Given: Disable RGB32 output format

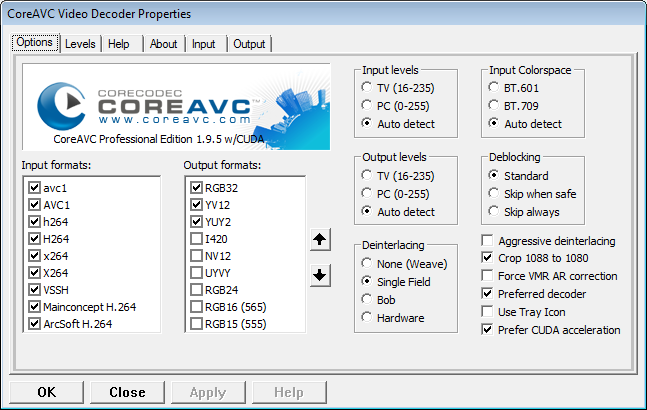Looking at the screenshot, I should click(196, 188).
